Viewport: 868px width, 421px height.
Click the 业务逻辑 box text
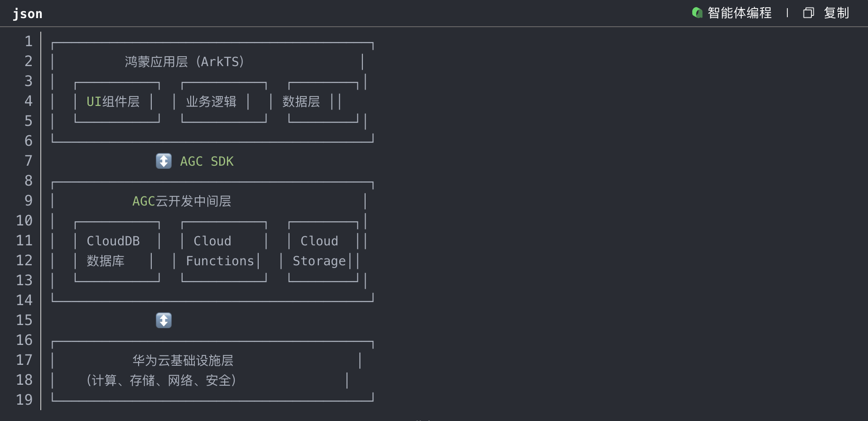[211, 101]
